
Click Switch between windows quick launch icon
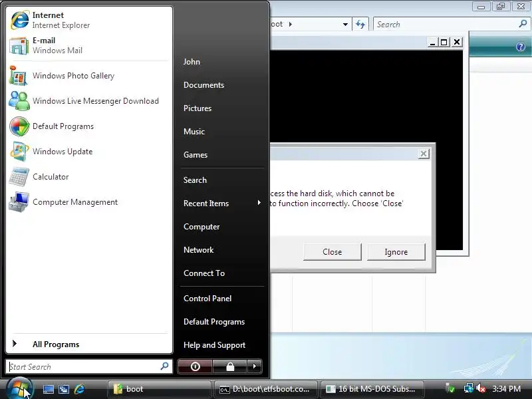[64, 389]
